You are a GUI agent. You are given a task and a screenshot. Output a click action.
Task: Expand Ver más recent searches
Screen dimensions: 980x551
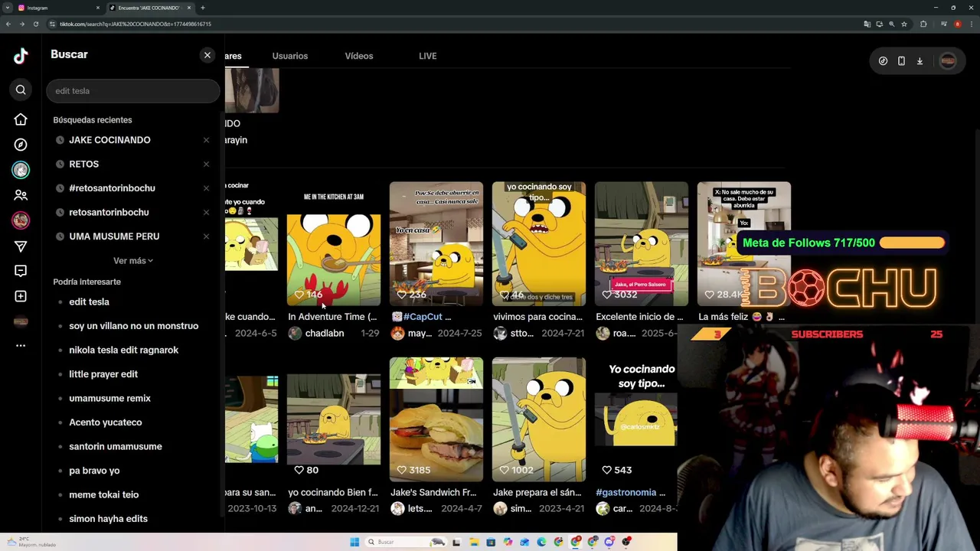[133, 261]
